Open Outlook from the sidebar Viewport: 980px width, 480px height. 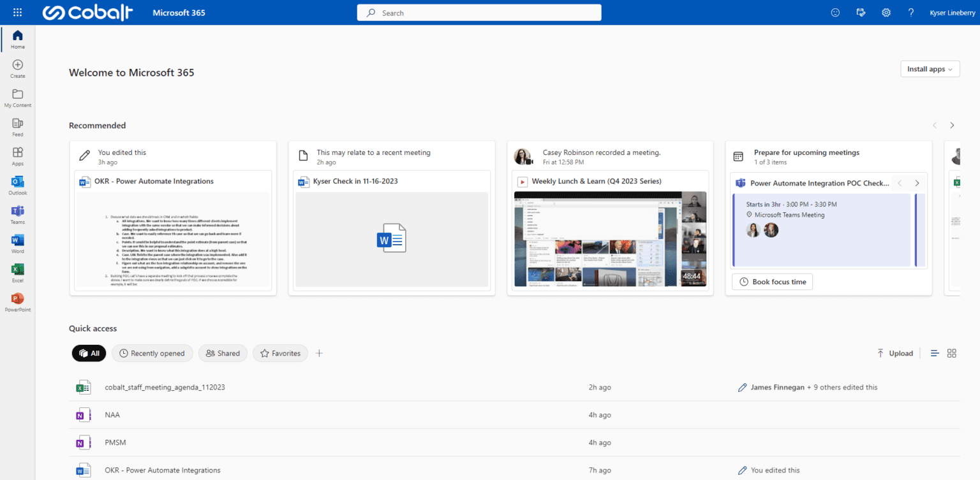(17, 185)
